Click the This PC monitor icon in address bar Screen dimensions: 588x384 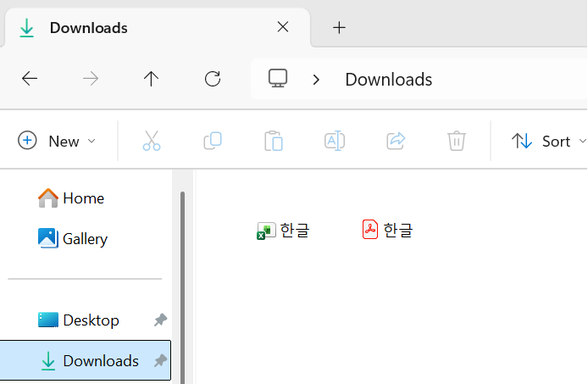click(x=278, y=79)
